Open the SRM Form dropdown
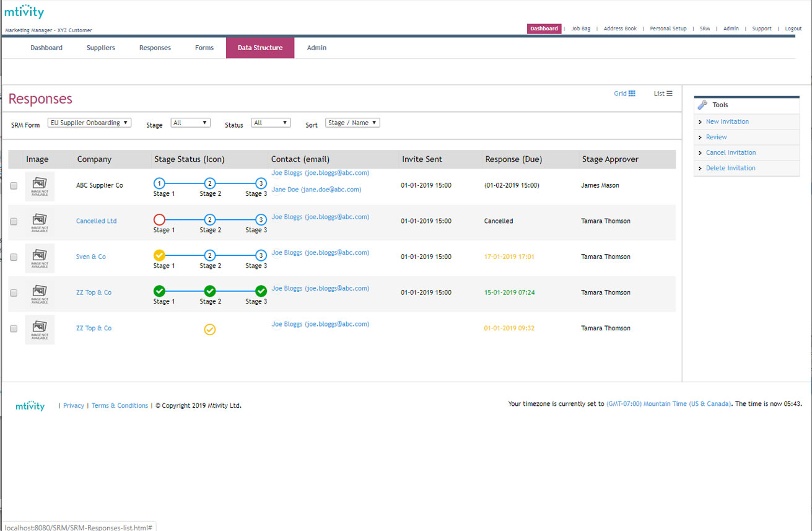 89,123
